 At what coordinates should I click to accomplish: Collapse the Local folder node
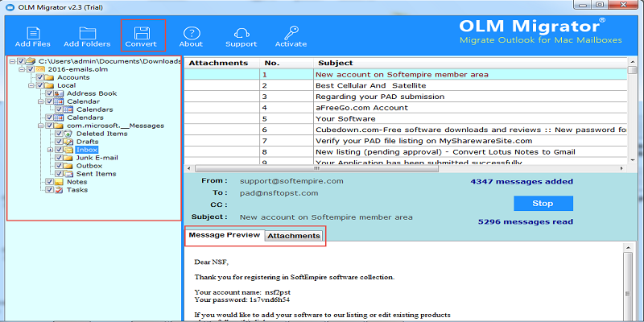31,85
